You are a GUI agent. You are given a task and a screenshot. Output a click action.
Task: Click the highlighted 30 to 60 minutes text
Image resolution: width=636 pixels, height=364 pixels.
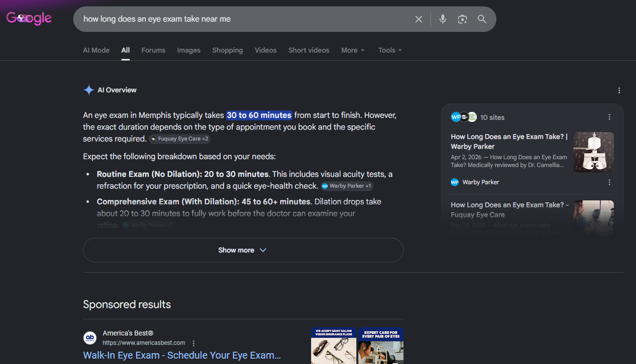259,115
